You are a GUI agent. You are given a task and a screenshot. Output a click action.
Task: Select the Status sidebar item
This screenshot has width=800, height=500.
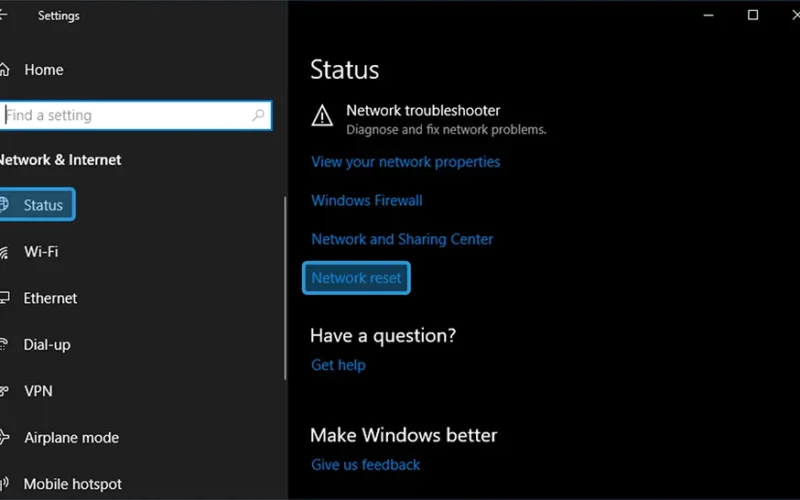coord(37,205)
